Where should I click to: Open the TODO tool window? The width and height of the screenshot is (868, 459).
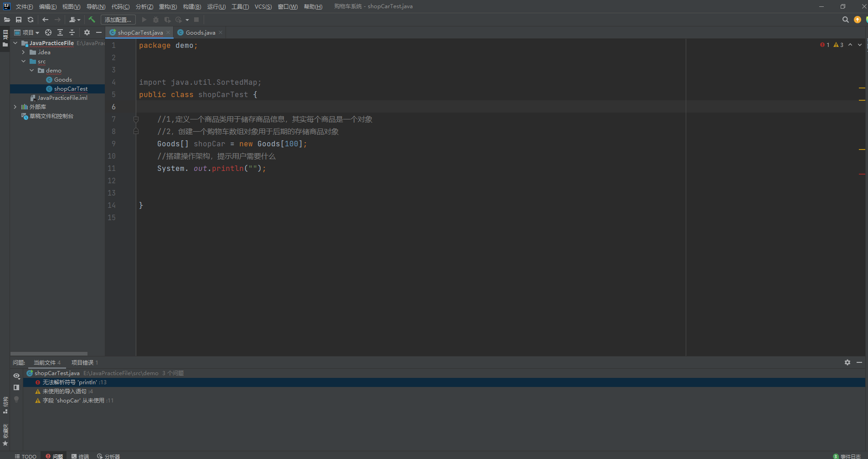click(x=26, y=456)
